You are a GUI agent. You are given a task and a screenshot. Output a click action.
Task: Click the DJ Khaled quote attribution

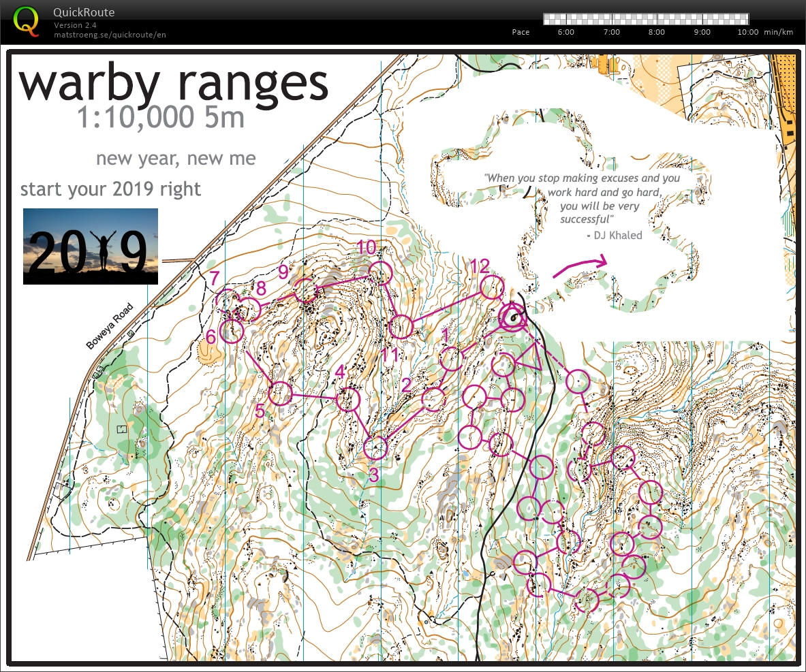[x=614, y=235]
